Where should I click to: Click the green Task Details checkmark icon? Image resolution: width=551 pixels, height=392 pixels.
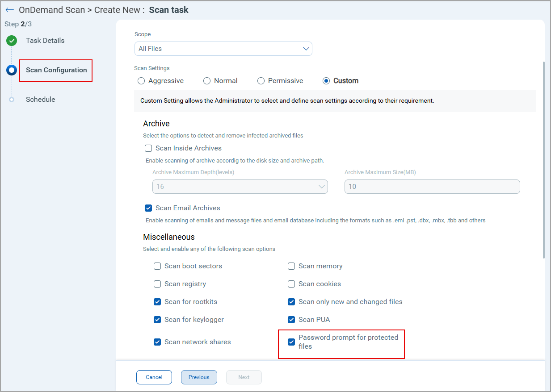[x=12, y=41]
